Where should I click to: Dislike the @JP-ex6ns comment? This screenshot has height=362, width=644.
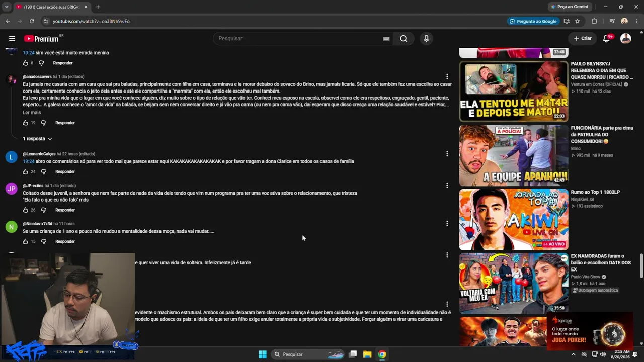click(x=43, y=210)
